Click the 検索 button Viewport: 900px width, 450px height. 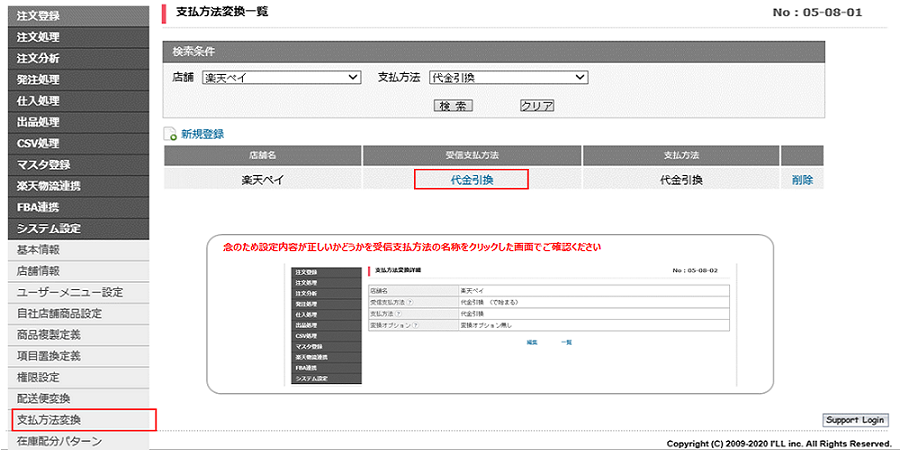coord(453,106)
